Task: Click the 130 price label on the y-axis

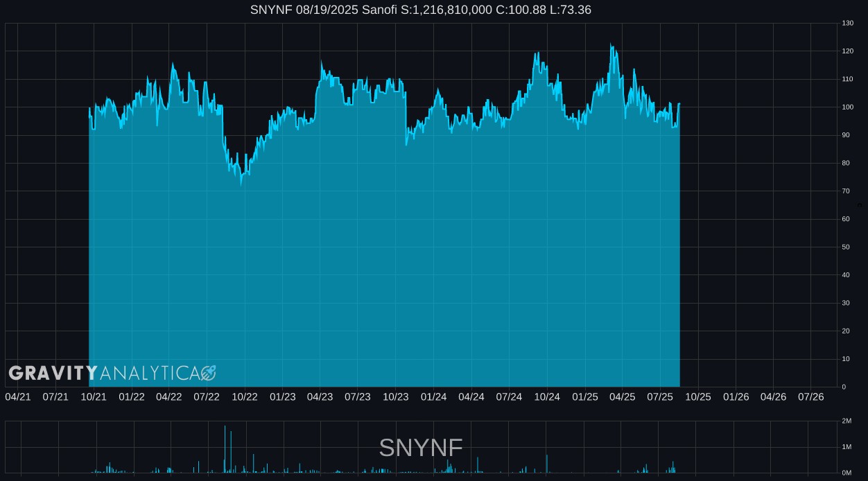Action: coord(848,24)
